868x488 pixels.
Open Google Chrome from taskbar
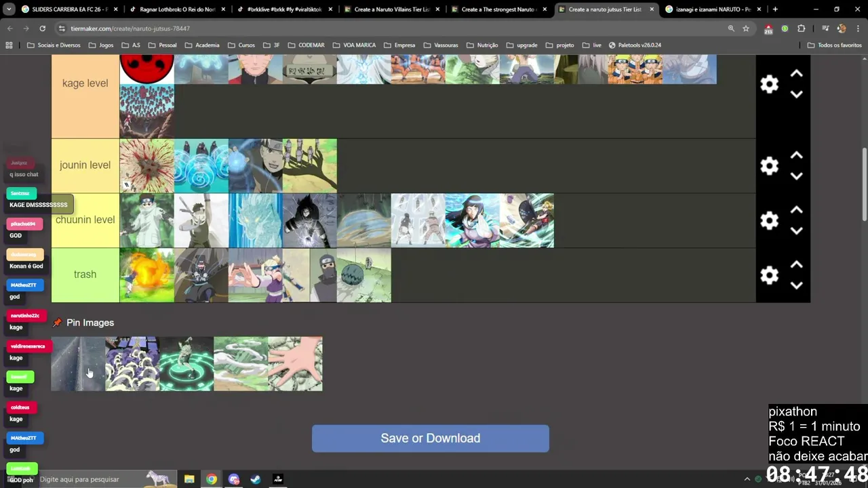tap(212, 479)
